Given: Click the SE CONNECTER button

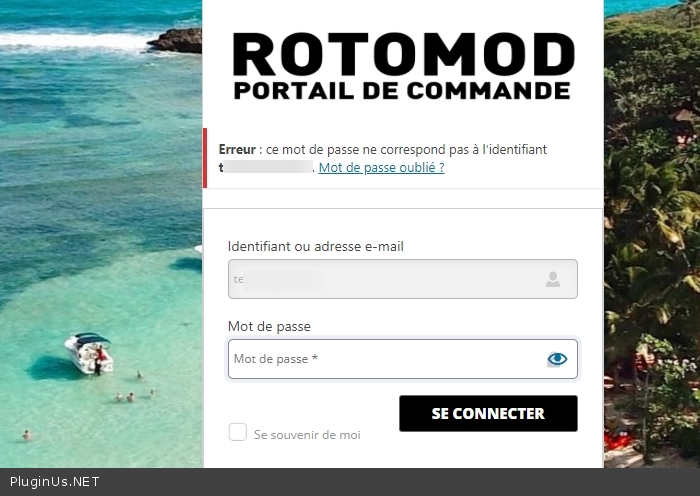Looking at the screenshot, I should 488,413.
